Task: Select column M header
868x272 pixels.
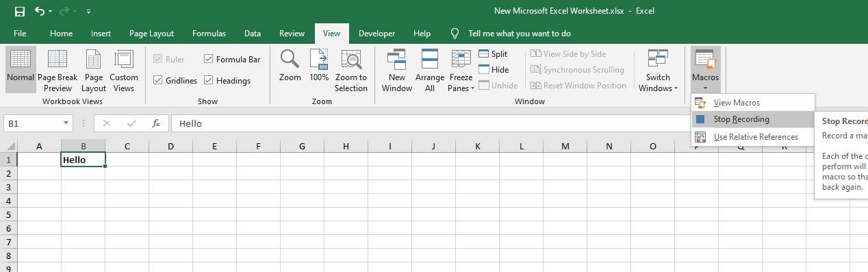Action: coord(565,146)
